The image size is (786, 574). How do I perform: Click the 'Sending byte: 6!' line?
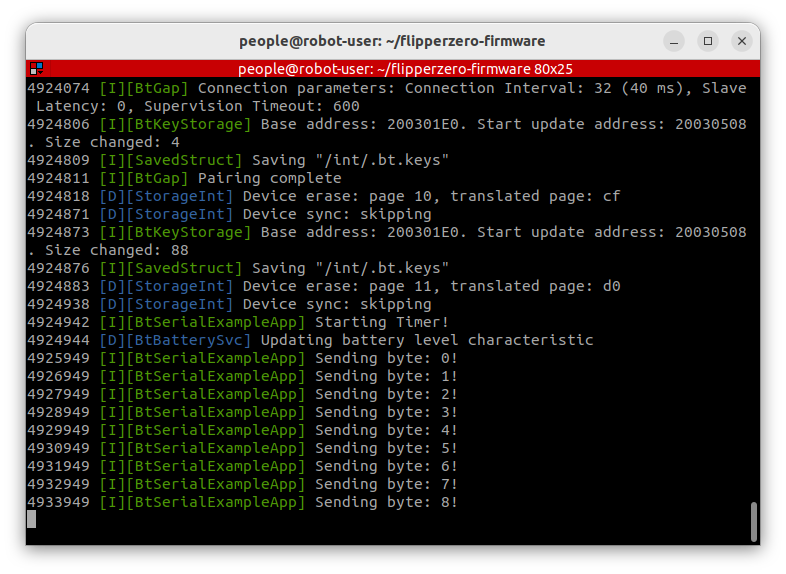pos(242,467)
